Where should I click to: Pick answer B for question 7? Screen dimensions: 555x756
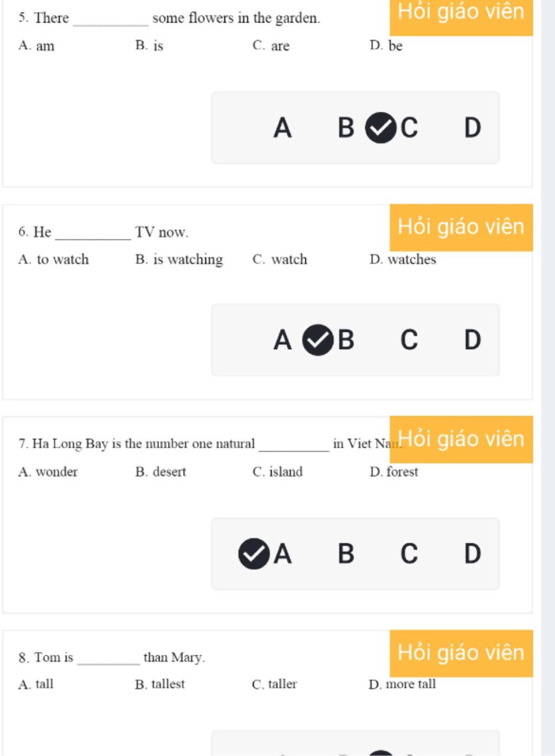tap(346, 554)
